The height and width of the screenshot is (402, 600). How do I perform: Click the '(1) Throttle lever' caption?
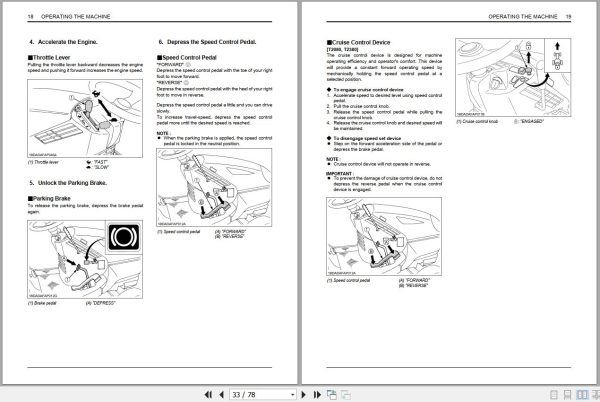tap(43, 162)
